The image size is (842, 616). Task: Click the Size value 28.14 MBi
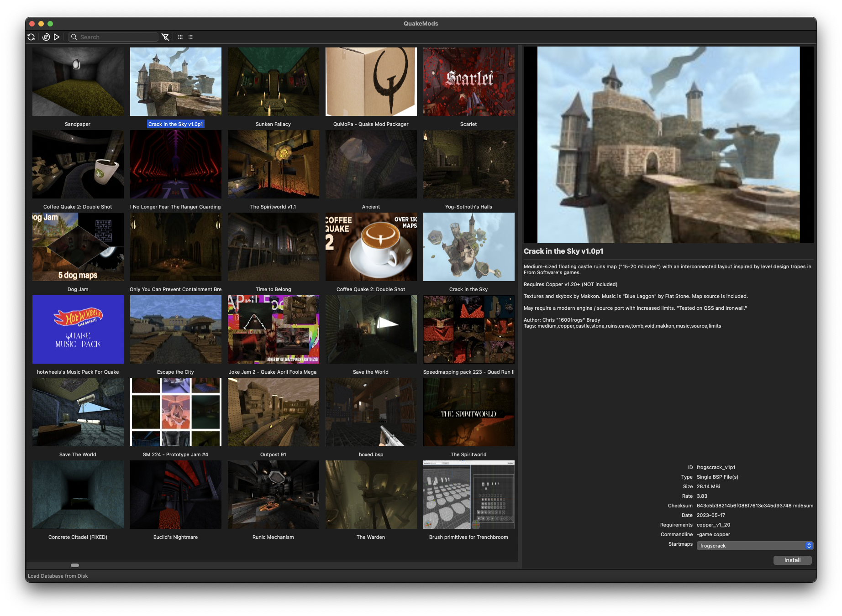[x=708, y=486]
